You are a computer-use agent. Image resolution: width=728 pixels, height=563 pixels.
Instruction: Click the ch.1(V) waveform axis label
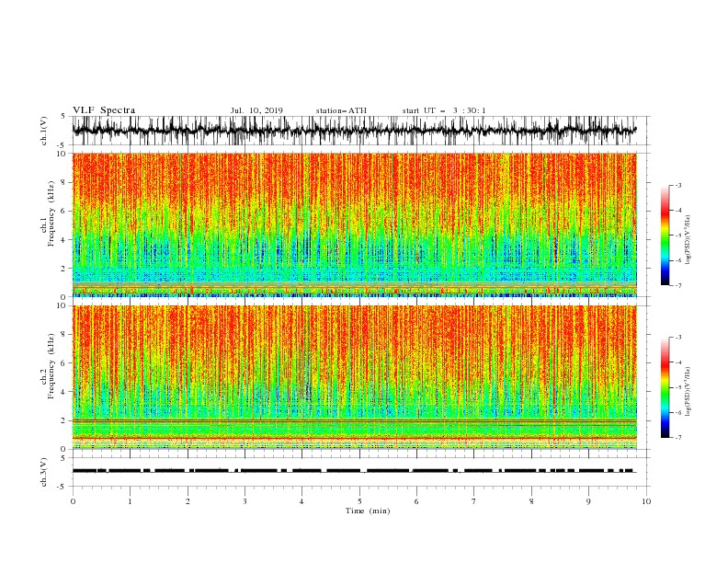pos(44,131)
